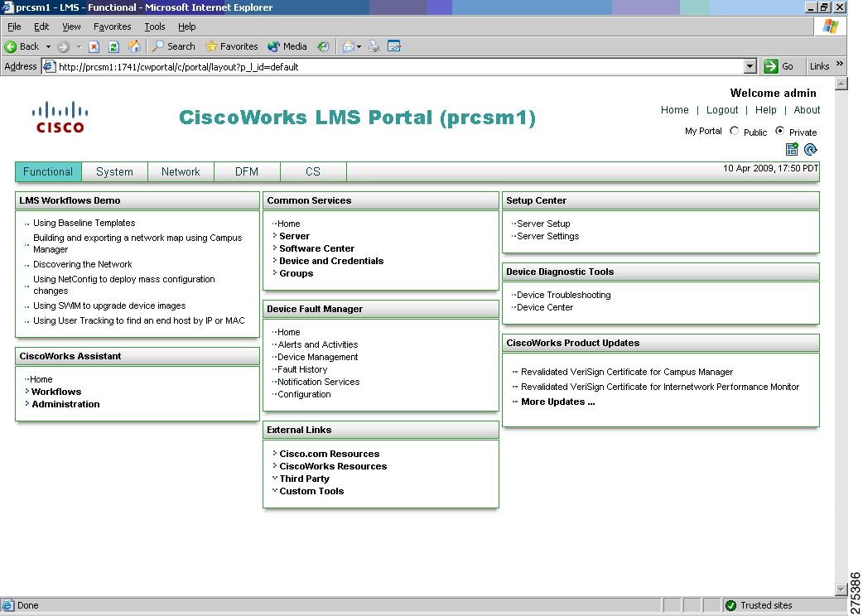The height and width of the screenshot is (616, 863).
Task: Open the Help menu in menu bar
Action: (x=186, y=26)
